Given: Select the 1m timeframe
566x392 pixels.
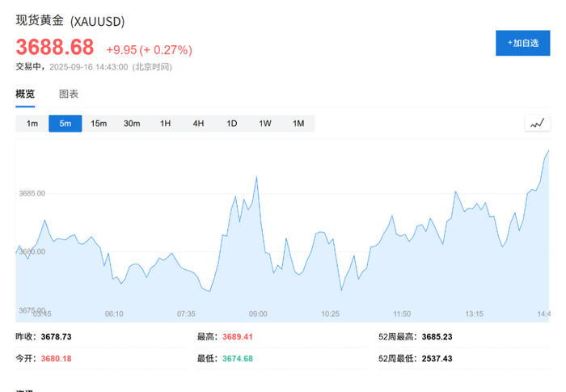Looking at the screenshot, I should (x=32, y=124).
